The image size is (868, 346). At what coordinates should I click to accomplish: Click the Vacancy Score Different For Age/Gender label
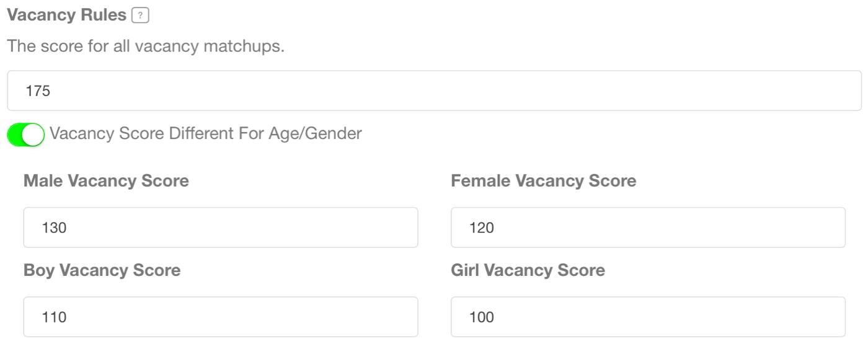point(206,133)
